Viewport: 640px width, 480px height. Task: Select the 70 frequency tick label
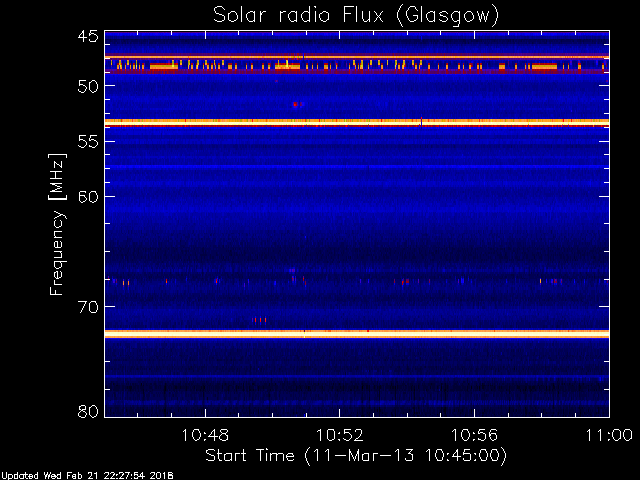(88, 307)
